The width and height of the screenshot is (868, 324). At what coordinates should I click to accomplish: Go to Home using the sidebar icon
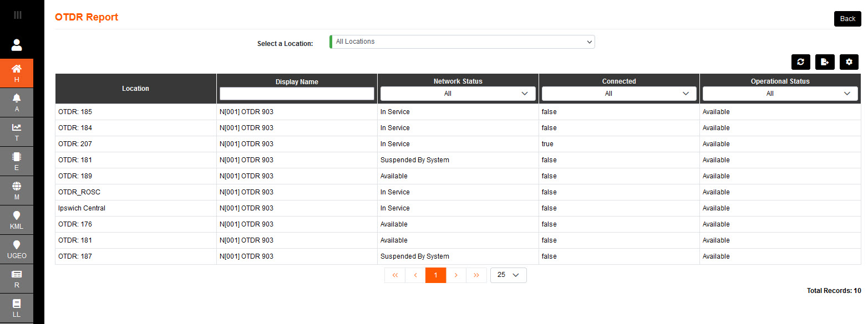(17, 73)
